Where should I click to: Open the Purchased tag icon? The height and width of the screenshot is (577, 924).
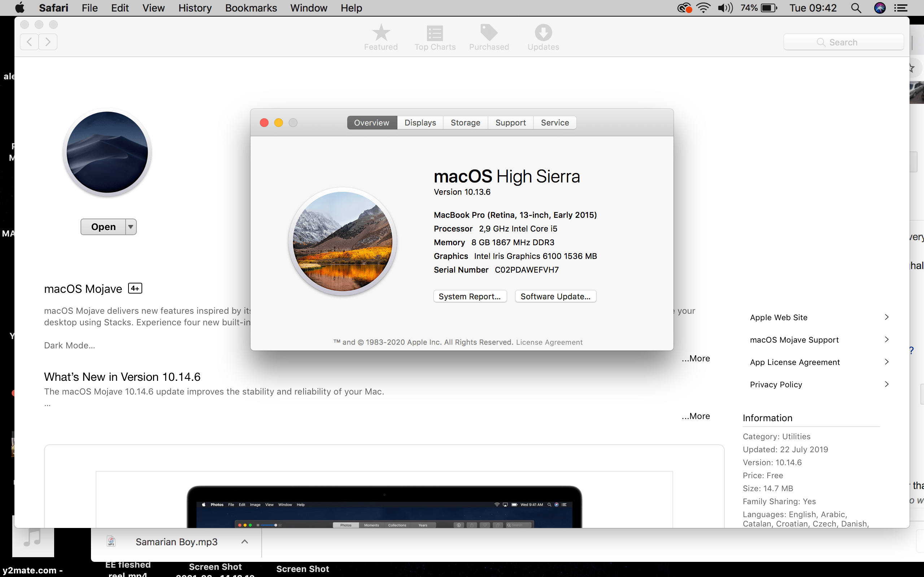[489, 33]
